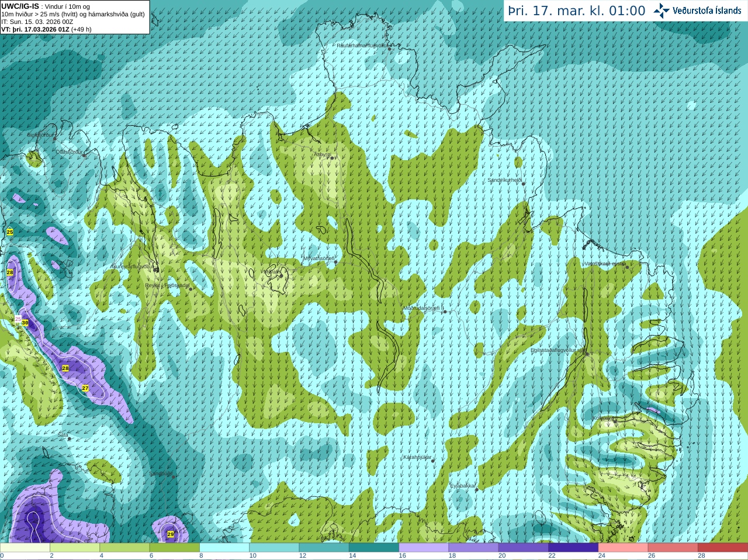The width and height of the screenshot is (748, 560).
Task: Select the Sandvíkurheiði station dot
Action: click(x=524, y=184)
